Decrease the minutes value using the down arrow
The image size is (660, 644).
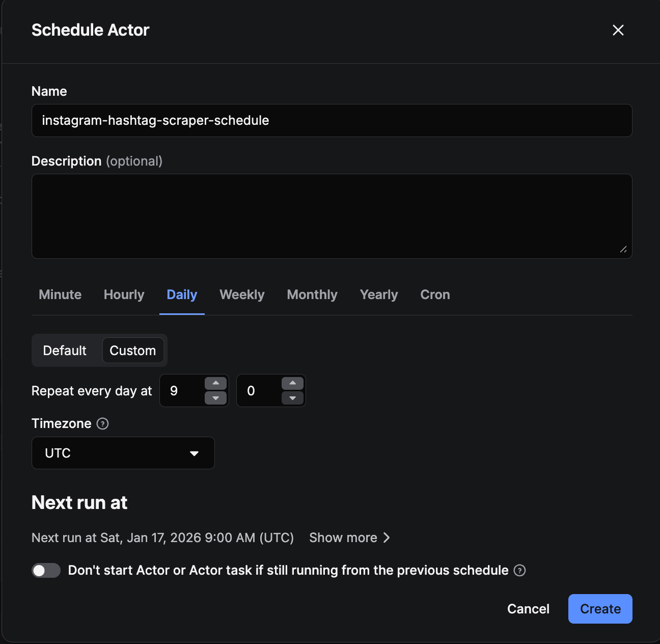[x=292, y=398]
